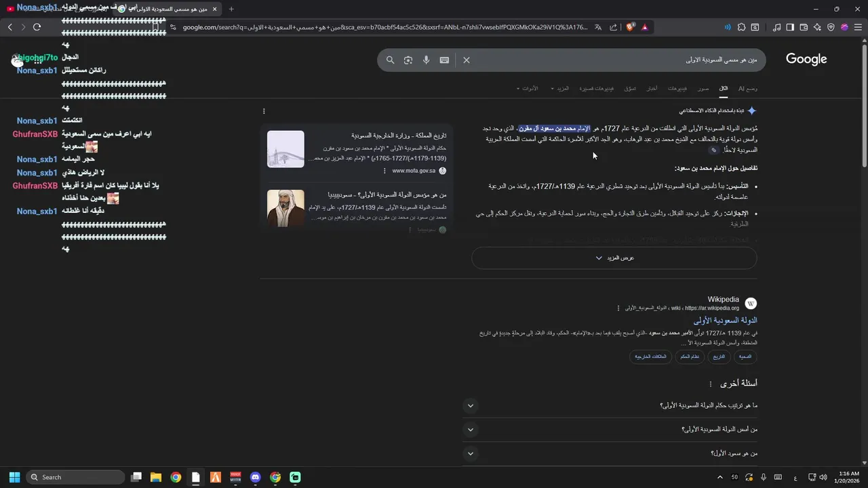
Task: Click the التسمية sitelink chip
Action: point(745,357)
